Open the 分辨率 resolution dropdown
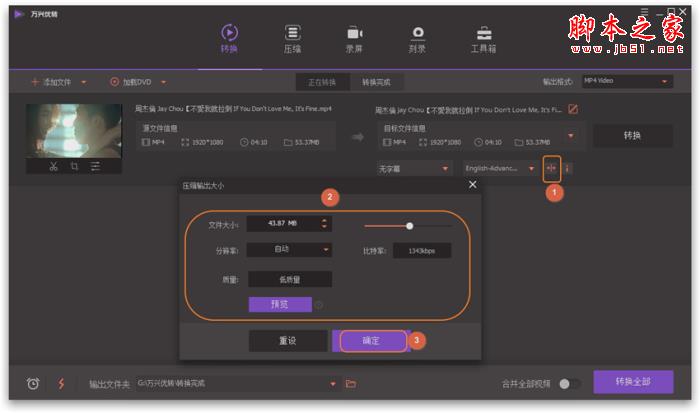Image resolution: width=700 pixels, height=413 pixels. coord(289,250)
